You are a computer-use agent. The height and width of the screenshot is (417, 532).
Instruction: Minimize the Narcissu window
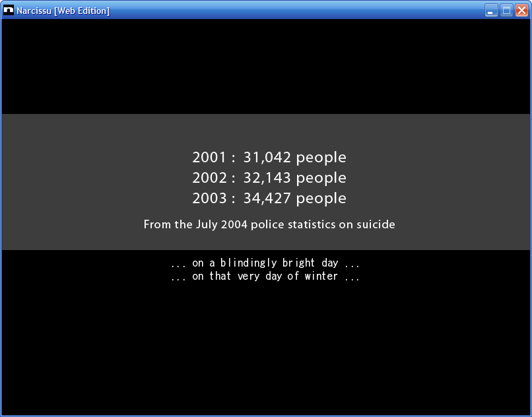tap(490, 11)
